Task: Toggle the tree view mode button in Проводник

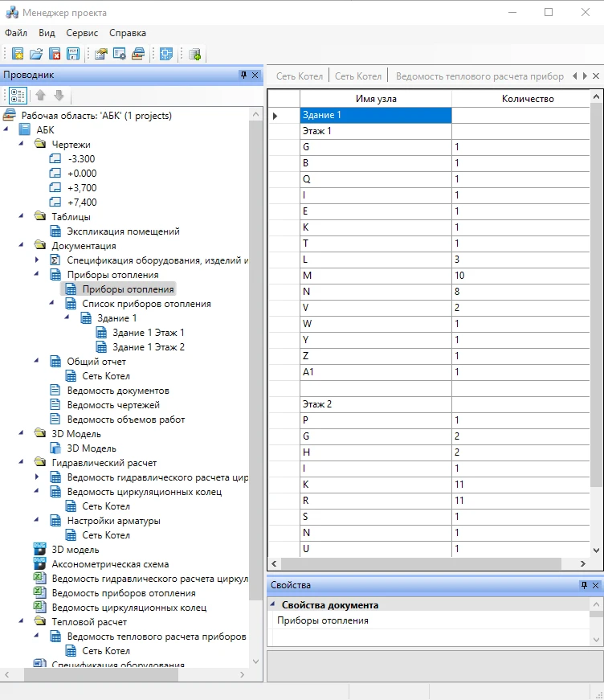Action: [18, 96]
